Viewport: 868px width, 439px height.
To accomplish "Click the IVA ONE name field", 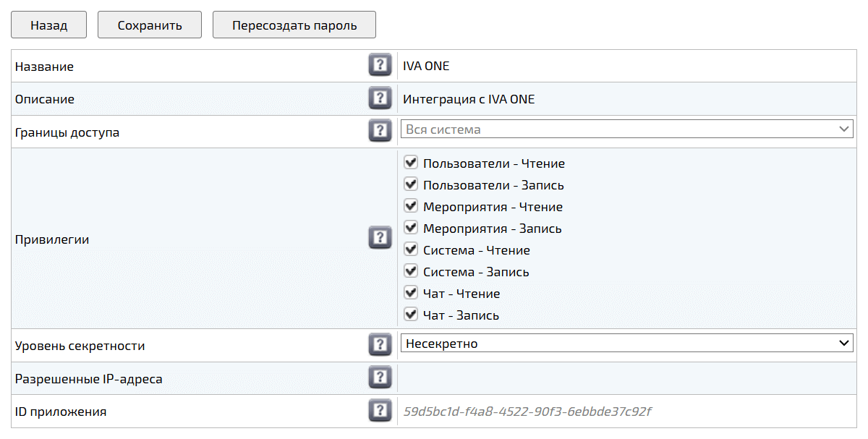I will pos(626,66).
